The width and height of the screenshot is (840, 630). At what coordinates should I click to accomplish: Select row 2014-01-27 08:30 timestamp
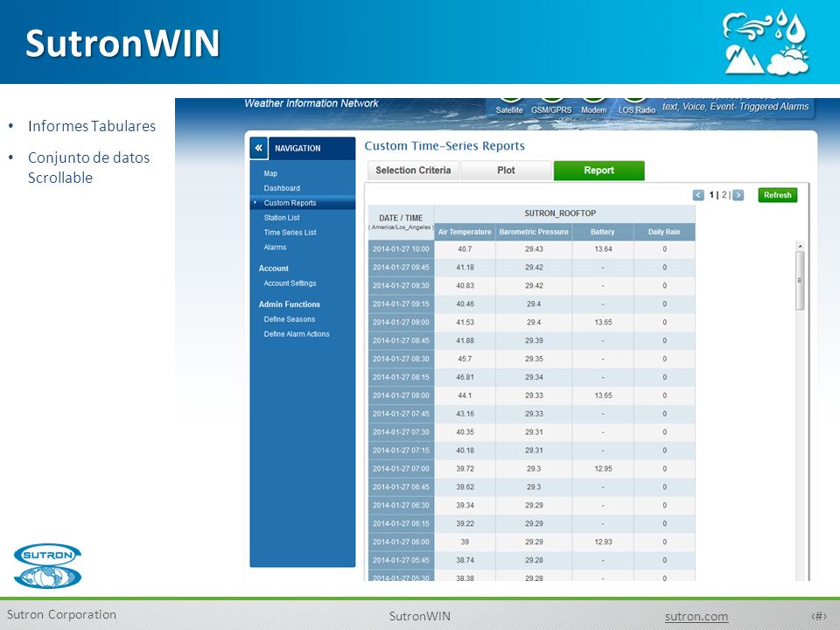click(401, 359)
